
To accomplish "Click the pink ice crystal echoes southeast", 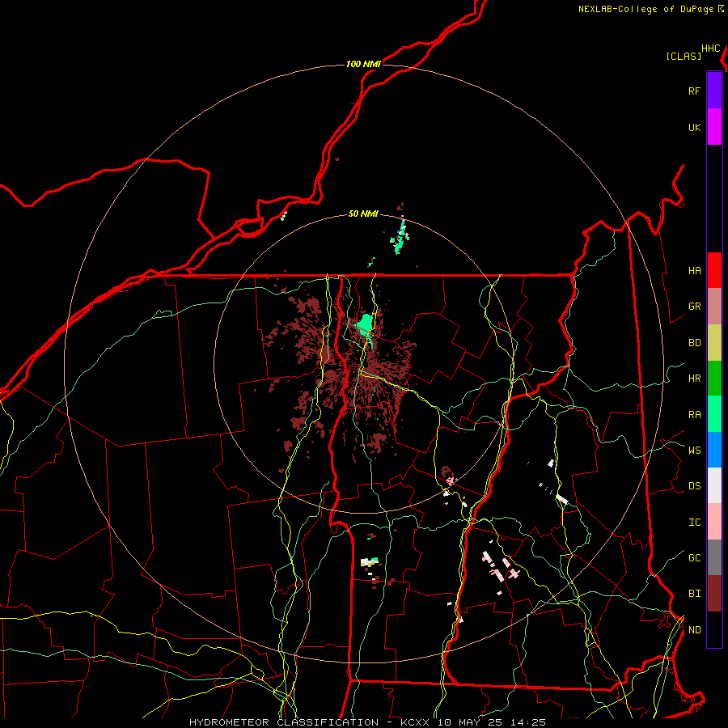I will (x=500, y=566).
